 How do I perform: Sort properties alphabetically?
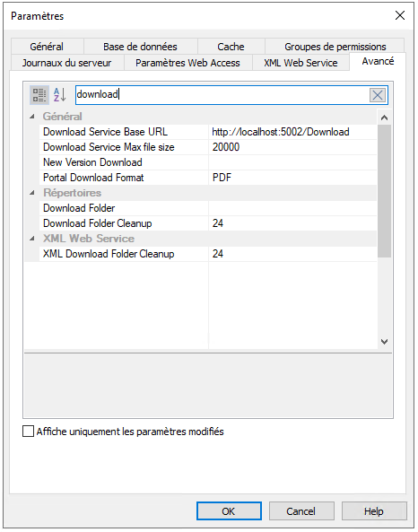click(x=60, y=95)
